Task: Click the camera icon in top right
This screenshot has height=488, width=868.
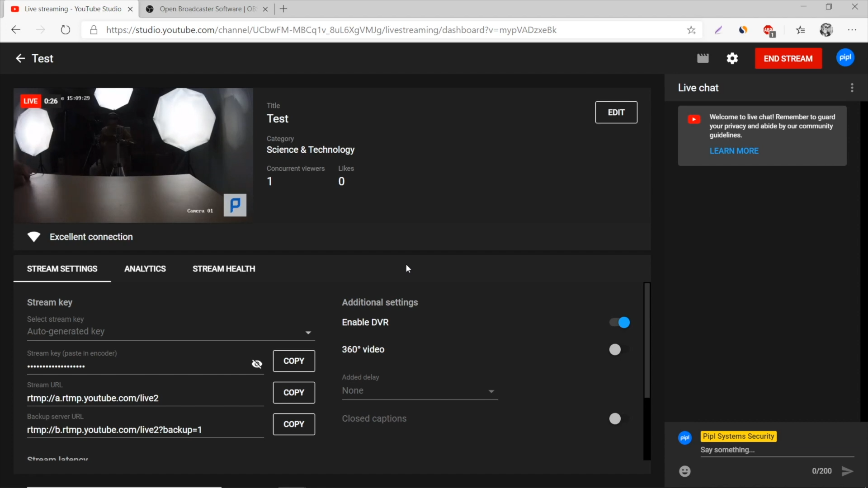Action: [x=703, y=58]
